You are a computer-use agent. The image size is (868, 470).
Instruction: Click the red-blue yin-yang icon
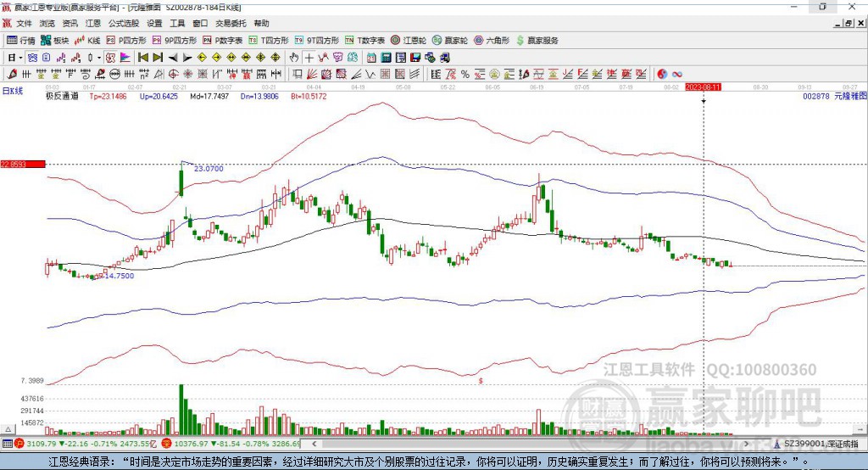click(662, 75)
